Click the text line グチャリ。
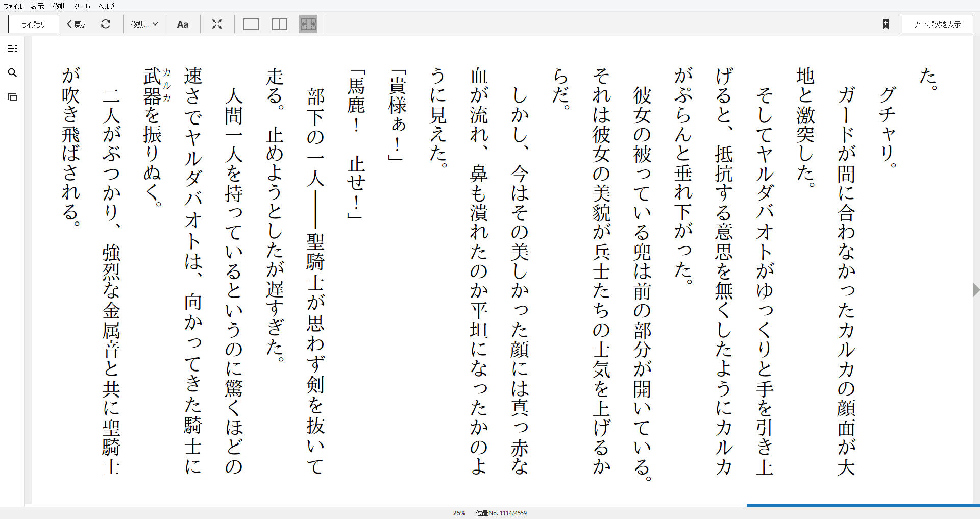Viewport: 980px width, 519px height. tap(887, 128)
